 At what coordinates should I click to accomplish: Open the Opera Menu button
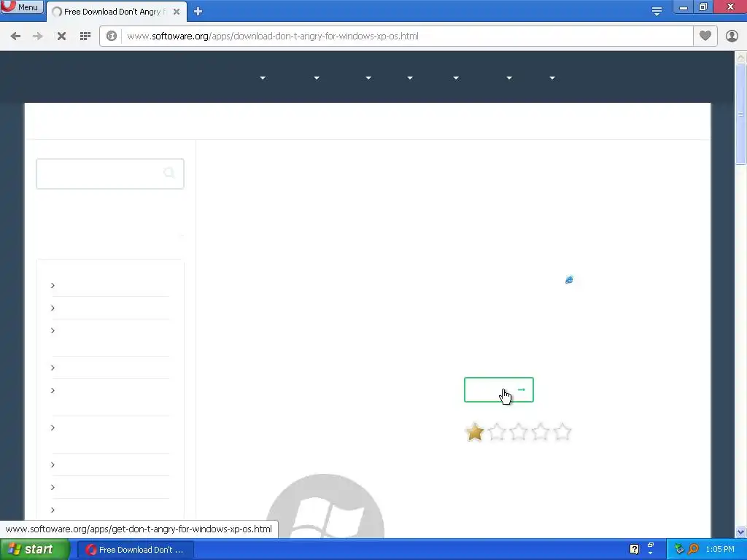tap(22, 7)
